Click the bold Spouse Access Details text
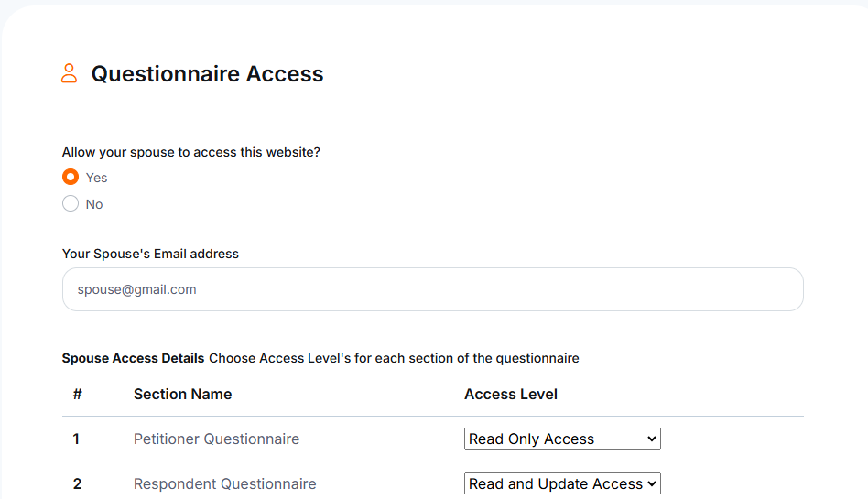868x499 pixels. tap(133, 358)
